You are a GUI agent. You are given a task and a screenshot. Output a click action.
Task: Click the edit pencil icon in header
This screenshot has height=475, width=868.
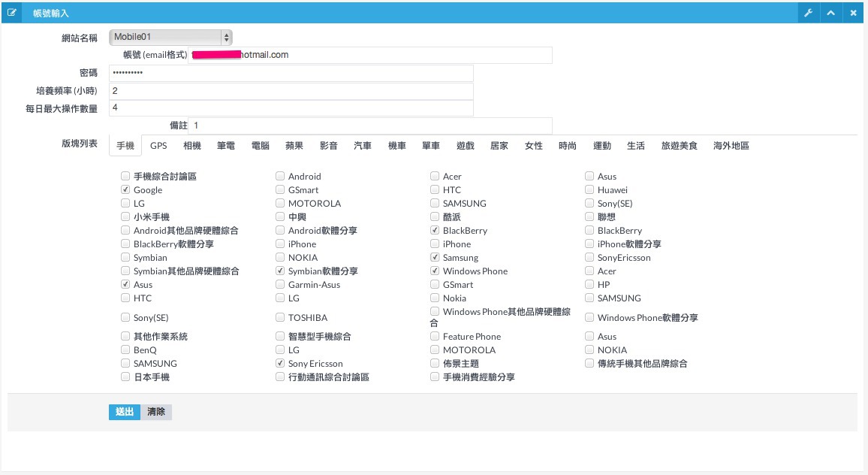[x=11, y=12]
